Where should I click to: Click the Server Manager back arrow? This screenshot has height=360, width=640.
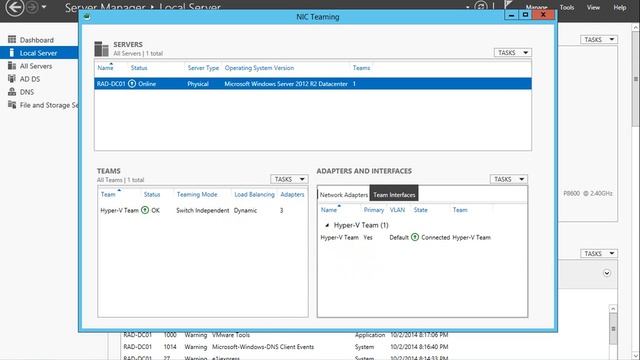[15, 7]
